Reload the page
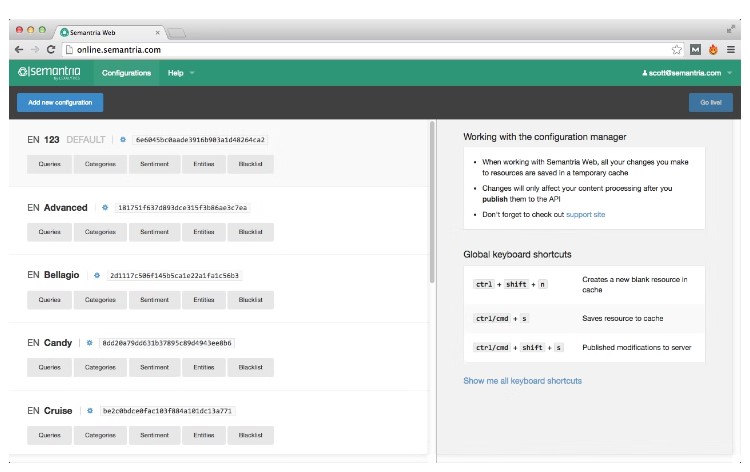 (x=51, y=49)
